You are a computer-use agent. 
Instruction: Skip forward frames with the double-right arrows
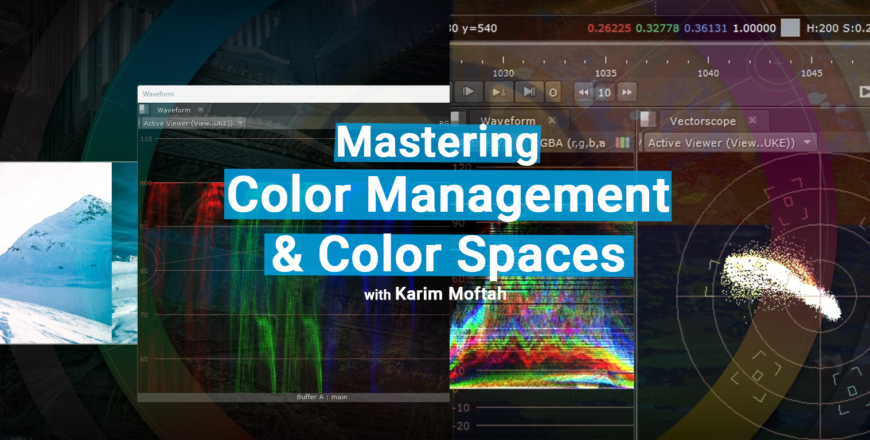626,92
